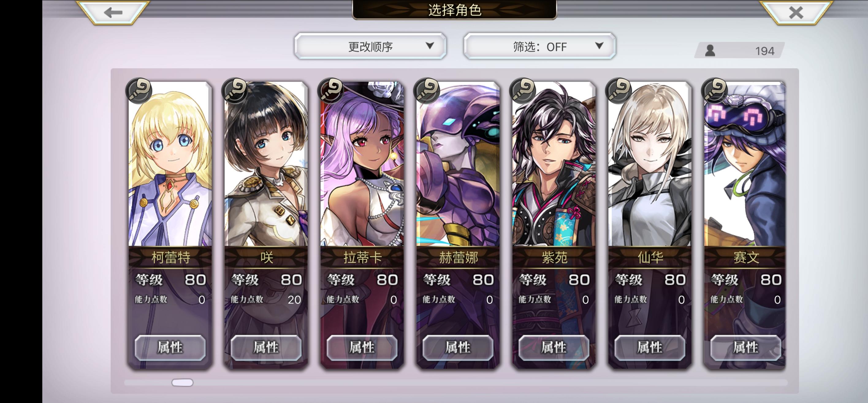Click the staff weapon icon on 赛文's card
This screenshot has width=868, height=403.
715,90
